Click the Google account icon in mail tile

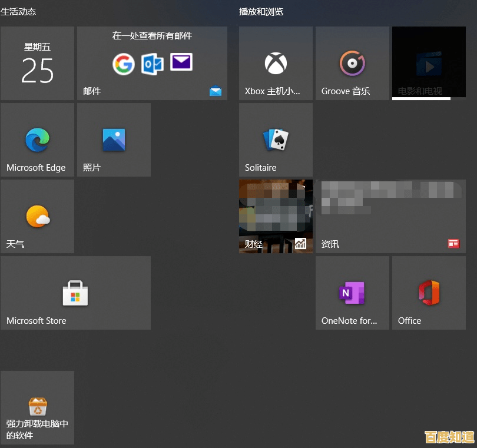point(124,64)
